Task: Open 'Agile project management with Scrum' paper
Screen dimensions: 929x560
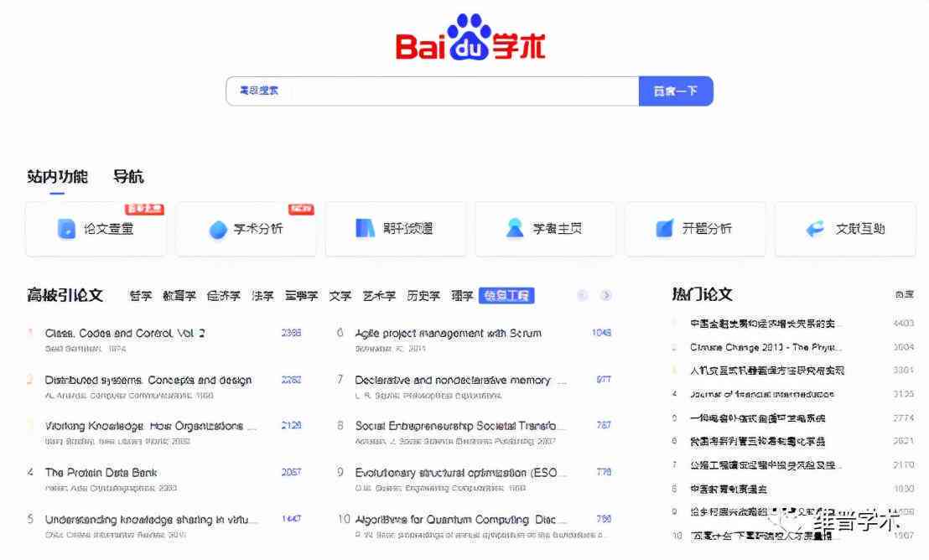Action: pyautogui.click(x=449, y=333)
